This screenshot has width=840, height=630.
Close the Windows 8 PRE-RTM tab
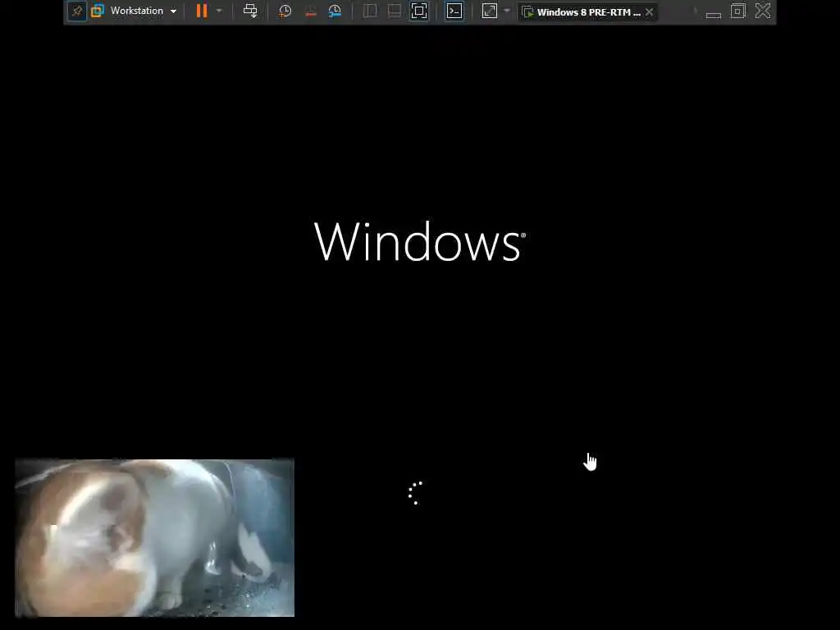650,11
